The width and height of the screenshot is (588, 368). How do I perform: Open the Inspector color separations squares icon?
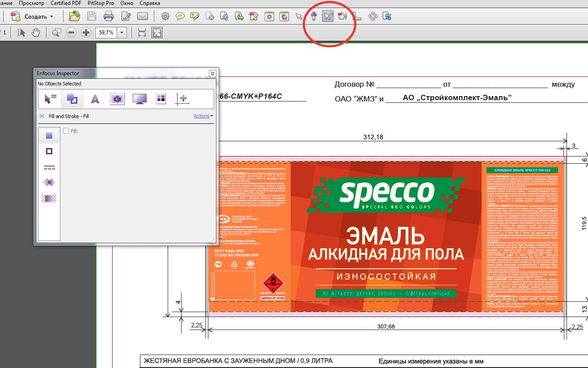coord(161,99)
